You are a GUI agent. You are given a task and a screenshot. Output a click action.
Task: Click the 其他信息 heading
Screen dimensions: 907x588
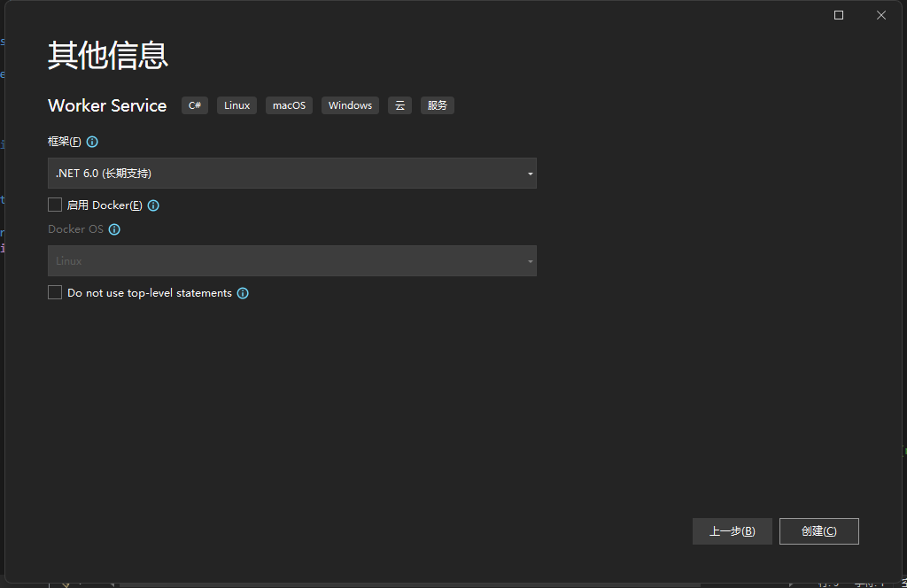point(108,56)
